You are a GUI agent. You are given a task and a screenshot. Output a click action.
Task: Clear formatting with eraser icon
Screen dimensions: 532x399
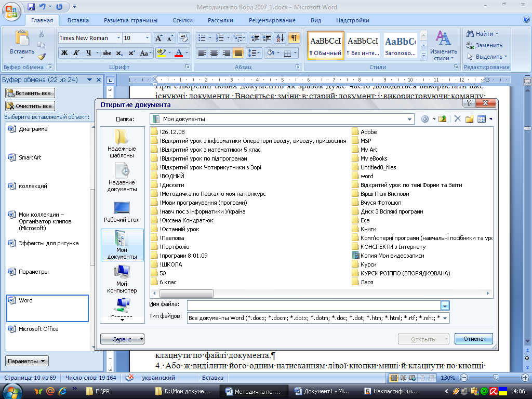pos(183,38)
